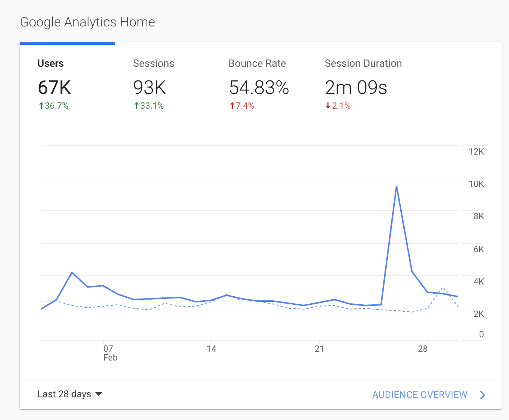509x420 pixels.
Task: Click the chart peak near 10K
Action: [x=397, y=187]
